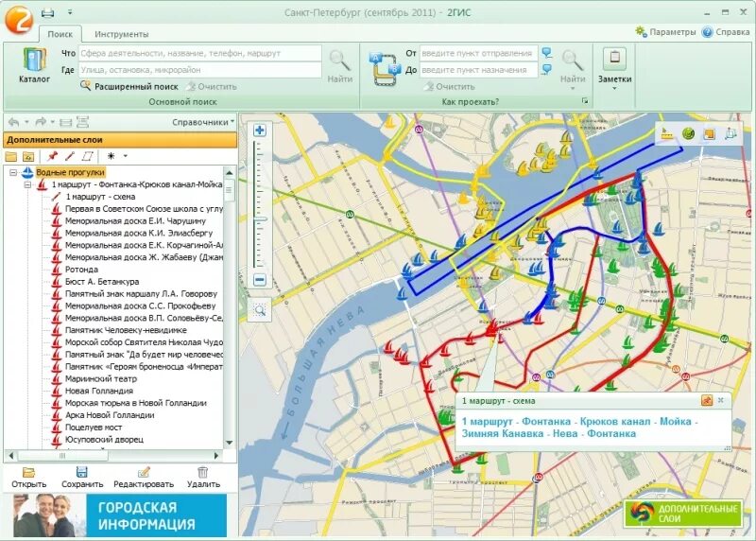756x541 pixels.
Task: Click Сохранить to save the layer
Action: (x=82, y=478)
